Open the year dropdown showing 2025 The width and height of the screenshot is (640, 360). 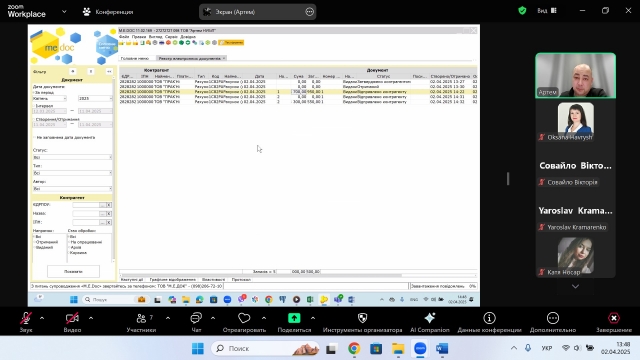(95, 98)
